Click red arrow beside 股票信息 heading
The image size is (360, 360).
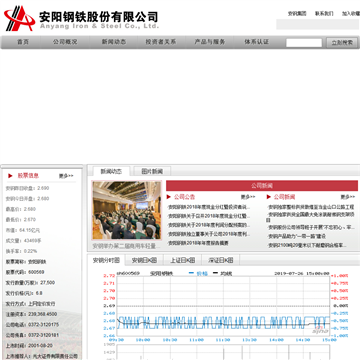click(x=10, y=176)
